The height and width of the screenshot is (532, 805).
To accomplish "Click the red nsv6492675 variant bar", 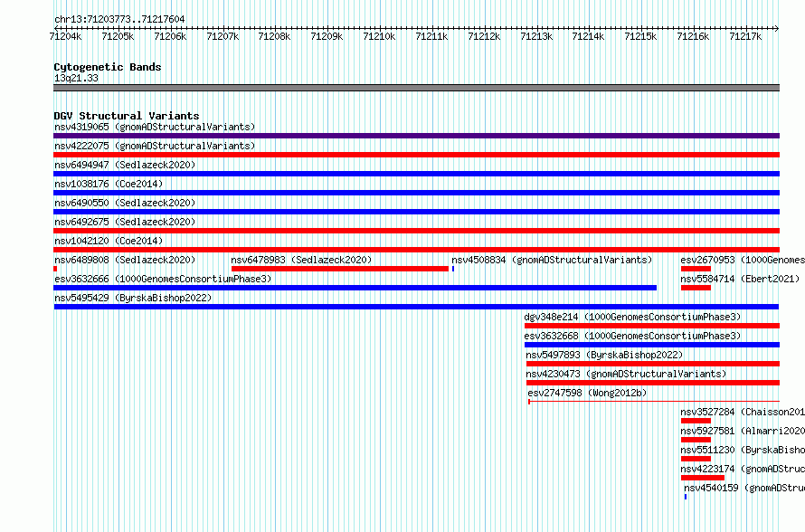I will click(x=416, y=231).
